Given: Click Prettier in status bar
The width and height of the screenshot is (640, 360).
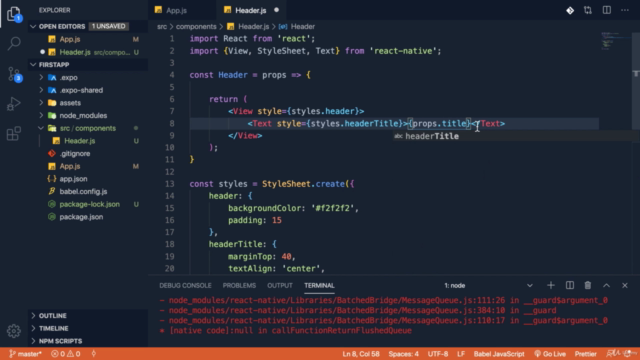Looking at the screenshot, I should (x=585, y=354).
